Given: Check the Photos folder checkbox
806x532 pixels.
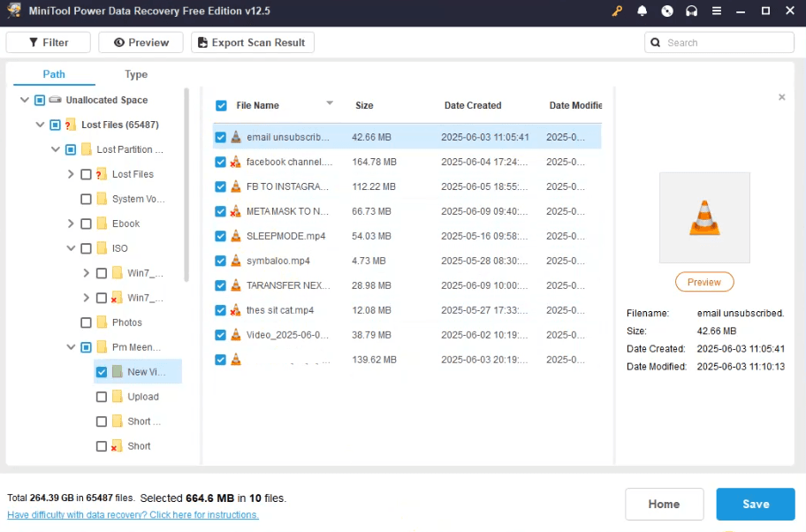Looking at the screenshot, I should pos(87,323).
